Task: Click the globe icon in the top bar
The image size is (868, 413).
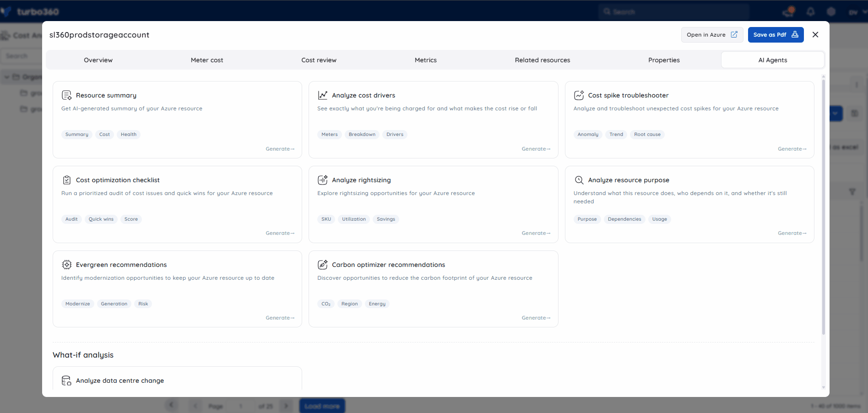Action: (831, 12)
